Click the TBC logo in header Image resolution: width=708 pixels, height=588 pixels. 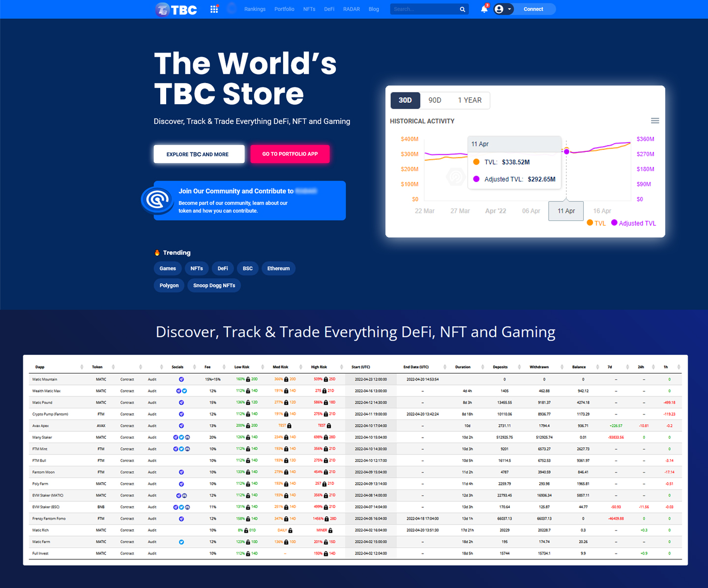pos(177,9)
